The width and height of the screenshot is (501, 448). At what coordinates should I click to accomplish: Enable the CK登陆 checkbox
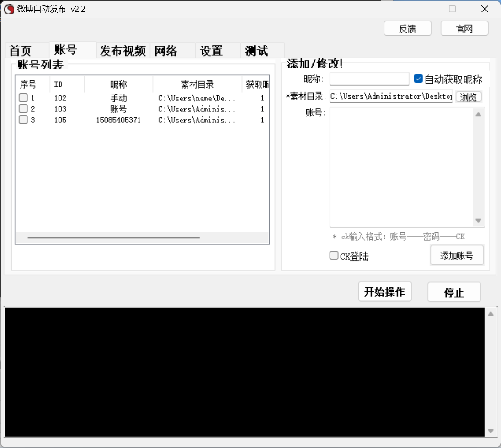334,255
